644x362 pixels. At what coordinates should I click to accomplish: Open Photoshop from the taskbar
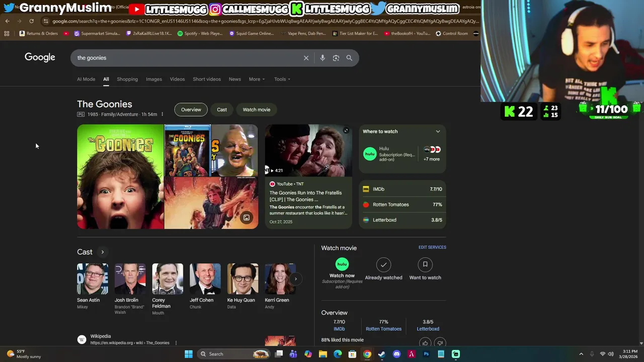426,354
